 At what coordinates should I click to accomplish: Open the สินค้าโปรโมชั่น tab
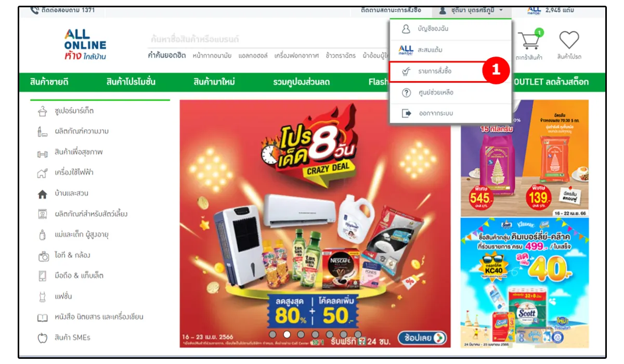pyautogui.click(x=131, y=82)
